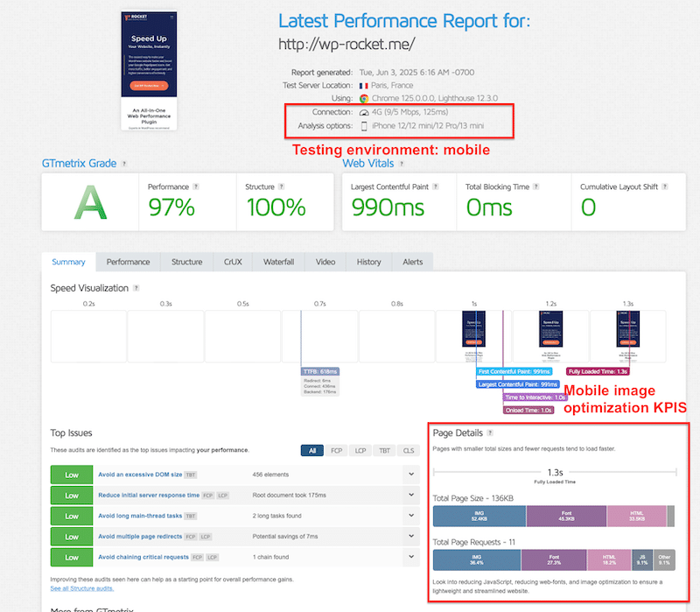Screen dimensions: 700x612
Task: Expand the chaining critical requests row
Action: (x=411, y=557)
